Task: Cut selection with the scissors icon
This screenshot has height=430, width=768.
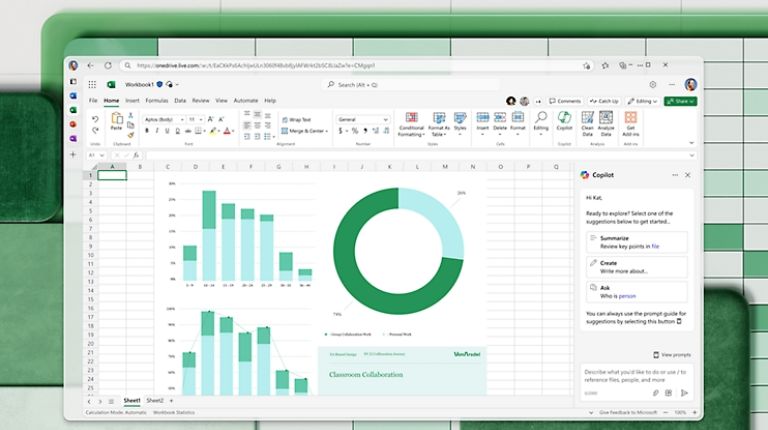Action: point(131,116)
